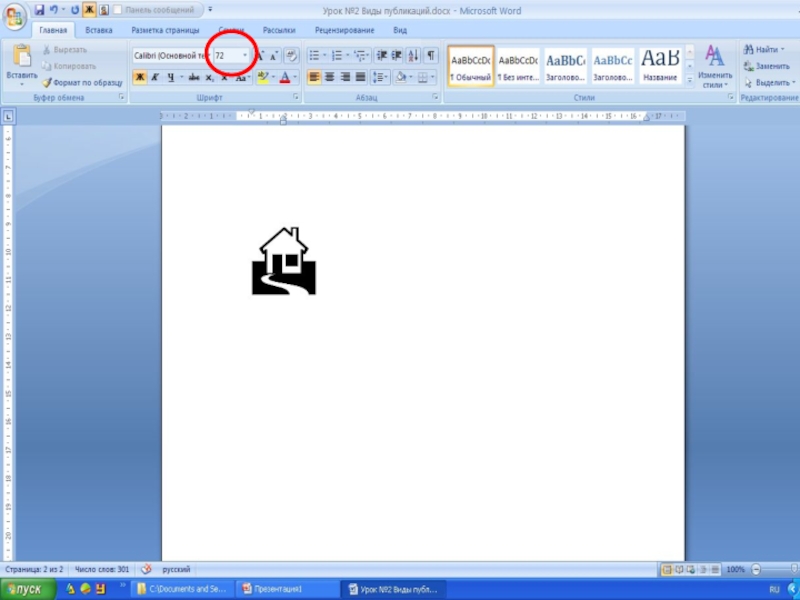This screenshot has width=800, height=600.
Task: Toggle italic formatting button
Action: [x=155, y=77]
